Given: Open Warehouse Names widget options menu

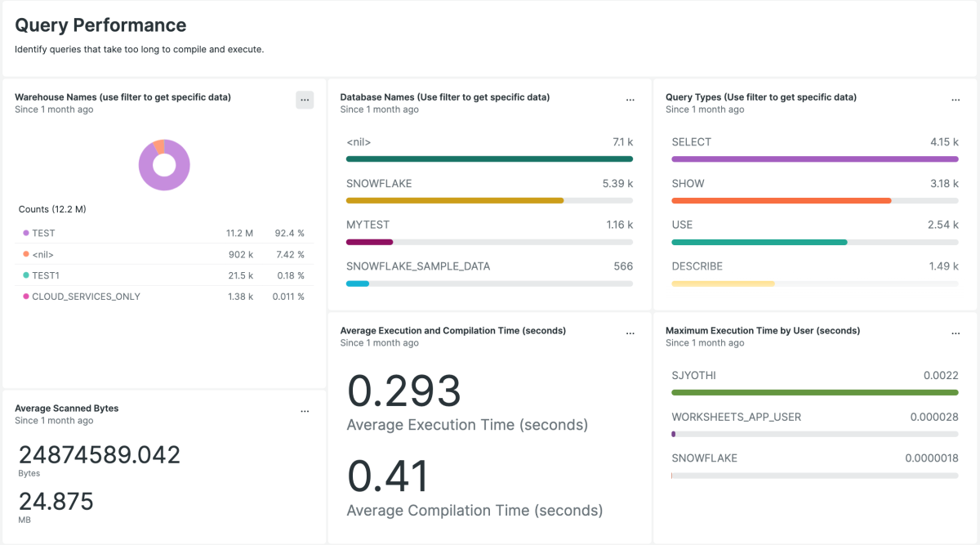Looking at the screenshot, I should pos(304,100).
